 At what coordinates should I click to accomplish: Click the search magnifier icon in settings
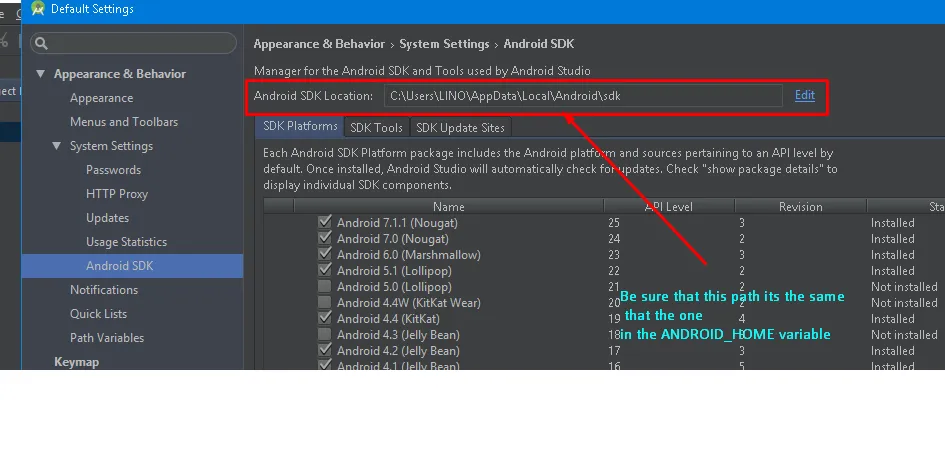[41, 43]
